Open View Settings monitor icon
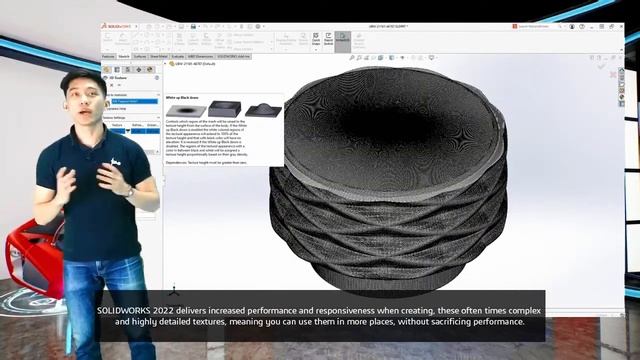 coord(431,58)
